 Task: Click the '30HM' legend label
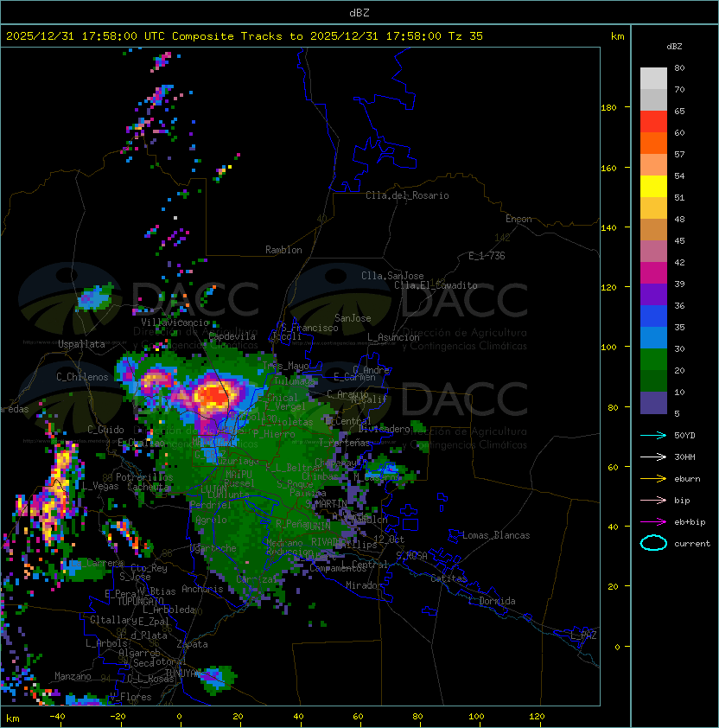pyautogui.click(x=684, y=457)
